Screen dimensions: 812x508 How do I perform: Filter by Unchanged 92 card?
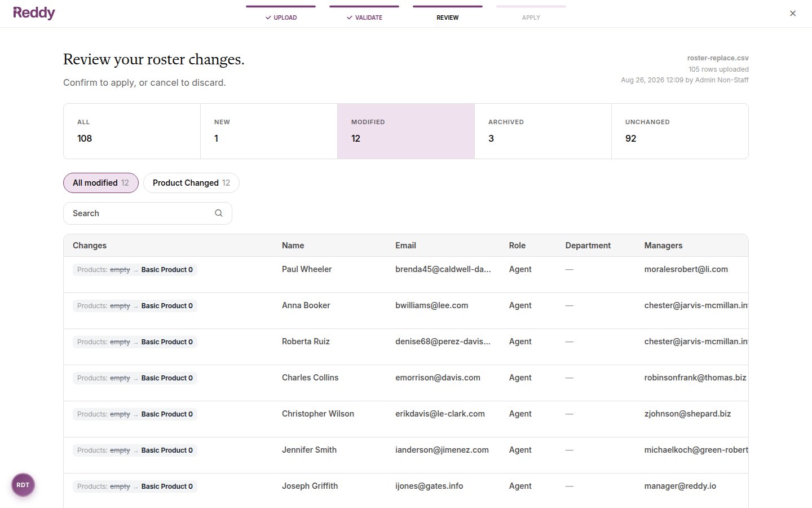[x=680, y=131]
